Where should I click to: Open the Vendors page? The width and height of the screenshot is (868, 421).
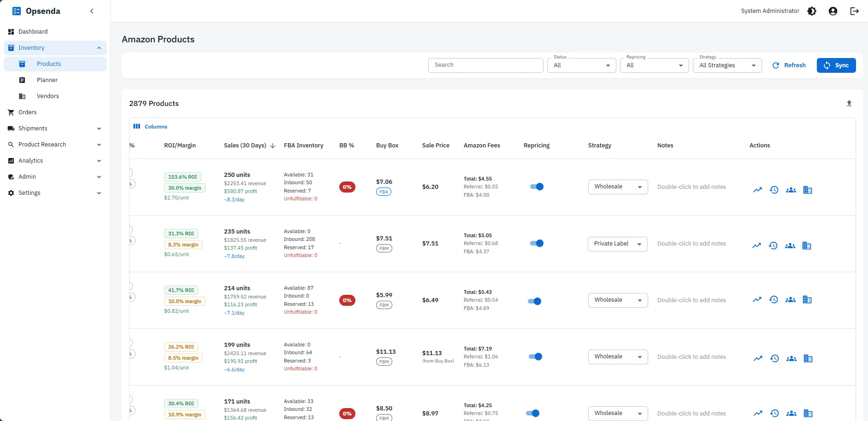[55, 96]
